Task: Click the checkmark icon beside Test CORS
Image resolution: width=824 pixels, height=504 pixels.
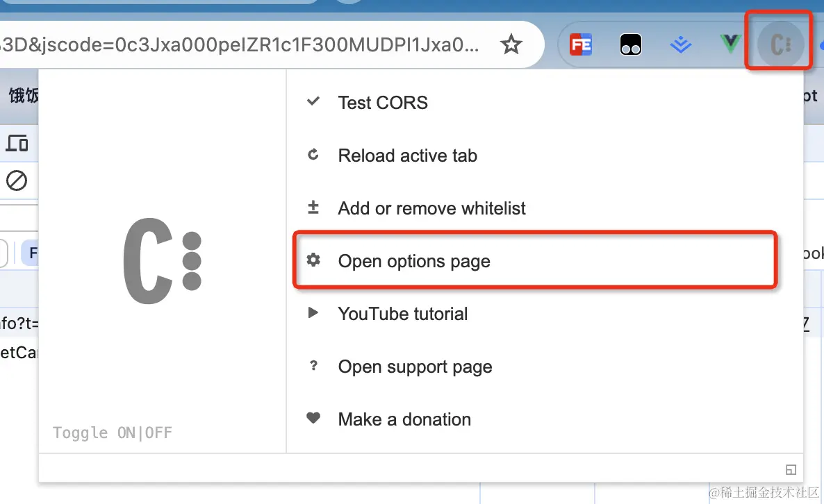Action: pyautogui.click(x=313, y=101)
